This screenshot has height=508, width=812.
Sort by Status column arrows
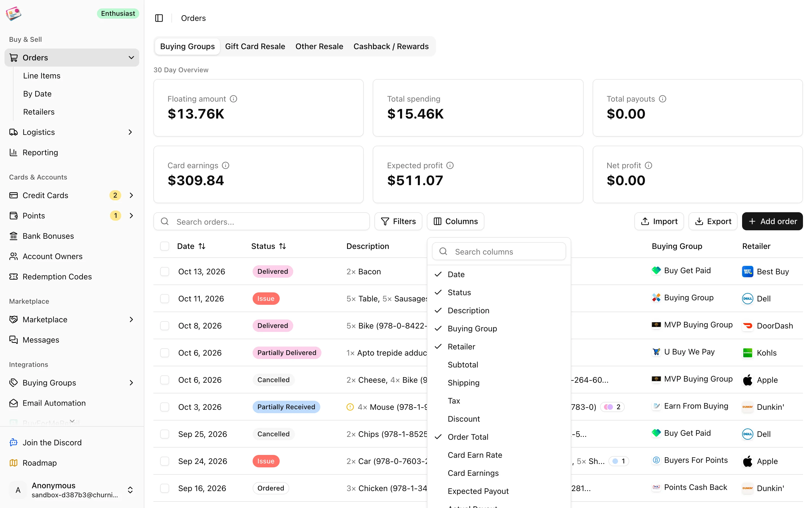(283, 246)
